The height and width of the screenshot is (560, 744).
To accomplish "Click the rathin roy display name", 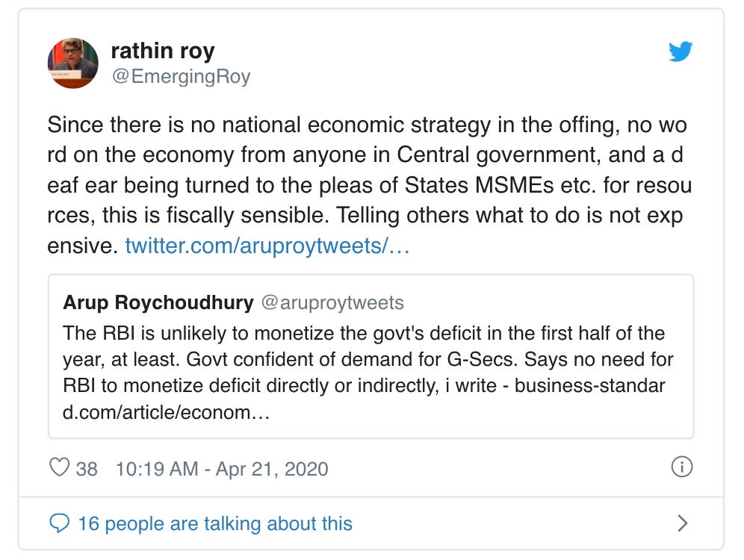I will 163,51.
